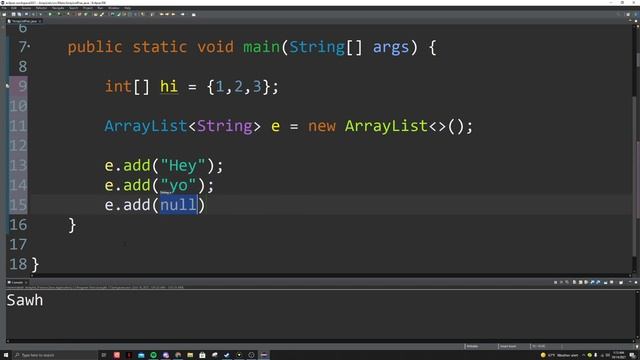Click the "yo" string literal
The width and height of the screenshot is (640, 360).
pyautogui.click(x=178, y=186)
